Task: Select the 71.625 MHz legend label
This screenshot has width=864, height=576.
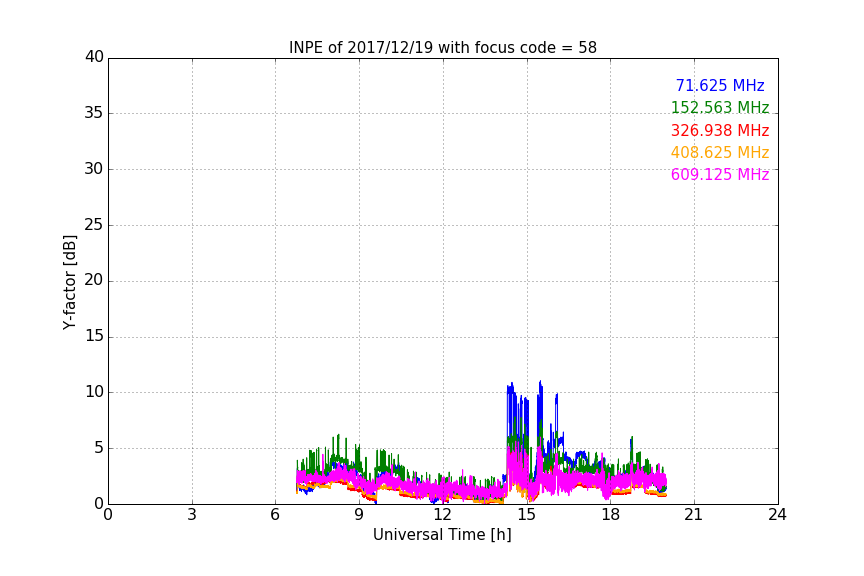Action: (720, 85)
